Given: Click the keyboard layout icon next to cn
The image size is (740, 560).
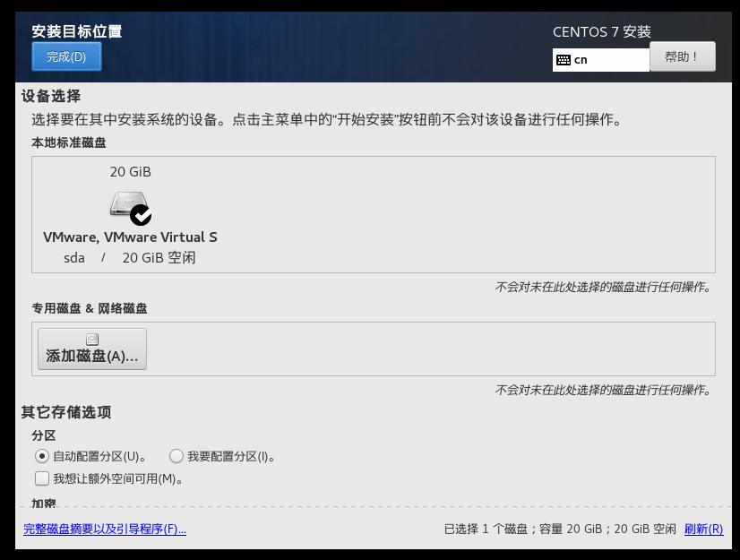Looking at the screenshot, I should 564,58.
